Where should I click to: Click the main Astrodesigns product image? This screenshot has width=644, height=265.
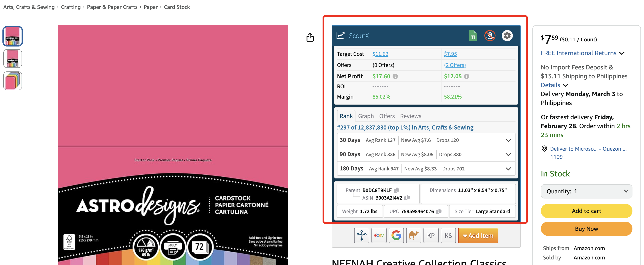click(x=173, y=145)
